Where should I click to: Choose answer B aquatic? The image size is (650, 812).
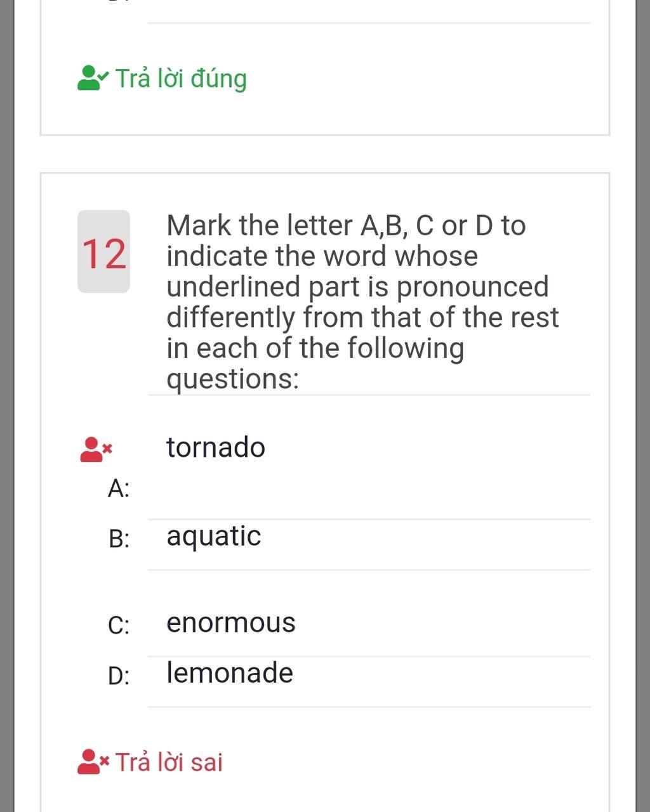point(369,545)
